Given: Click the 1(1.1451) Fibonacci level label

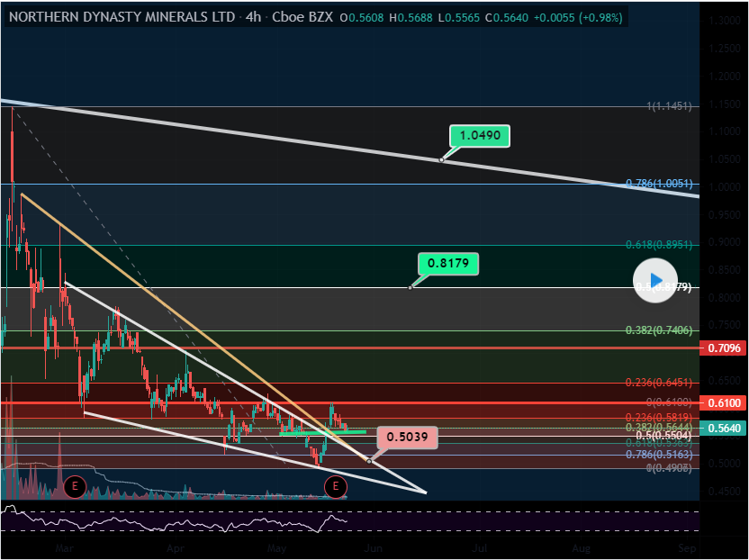Looking at the screenshot, I should [x=669, y=106].
